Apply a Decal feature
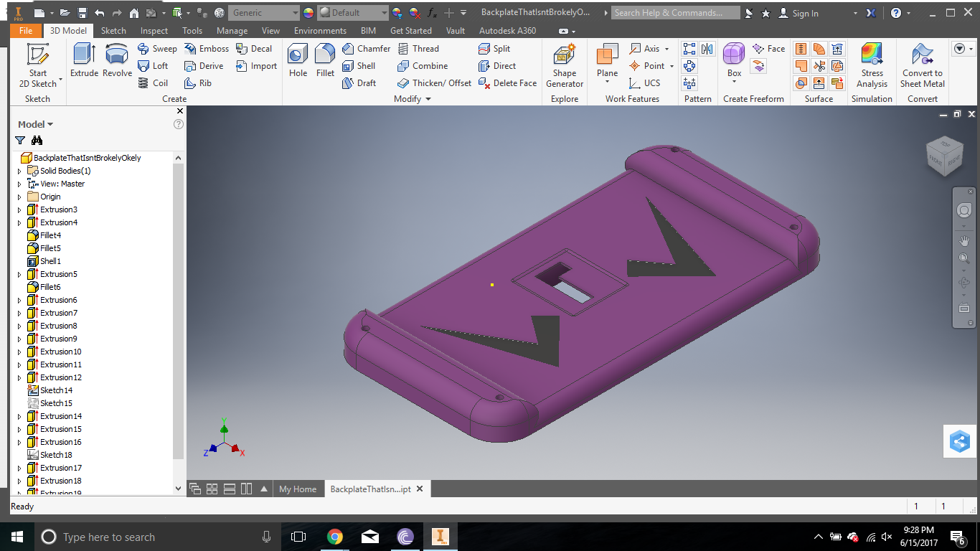The height and width of the screenshot is (551, 980). pos(254,49)
